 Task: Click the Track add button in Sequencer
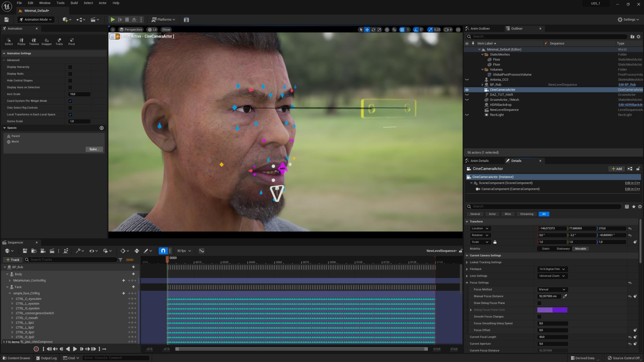[13, 260]
